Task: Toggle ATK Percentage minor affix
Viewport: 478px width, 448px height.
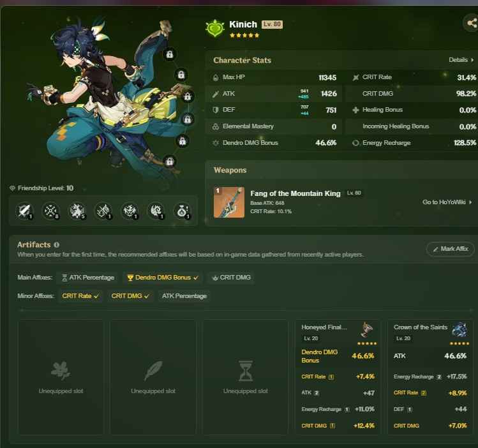Action: (184, 296)
